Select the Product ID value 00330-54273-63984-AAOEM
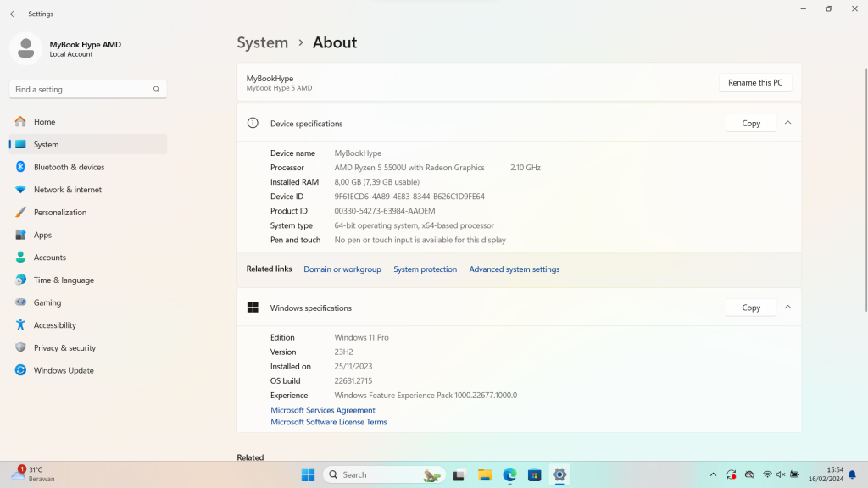The height and width of the screenshot is (488, 868). [385, 211]
